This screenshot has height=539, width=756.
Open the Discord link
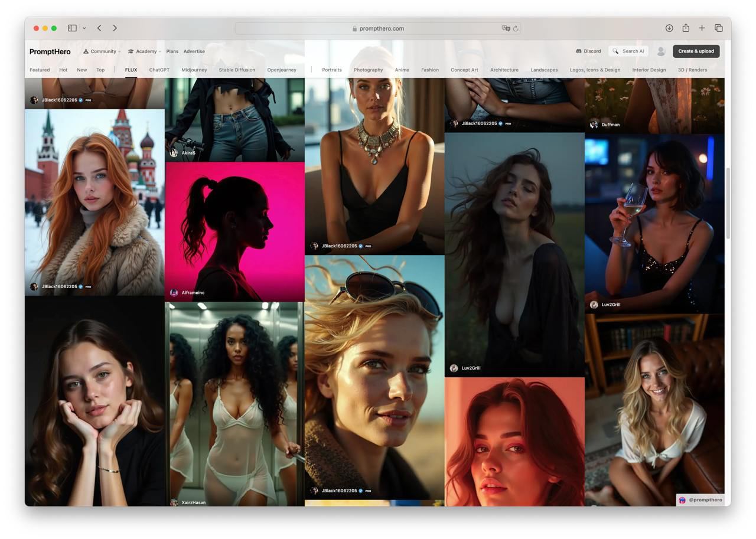point(588,51)
